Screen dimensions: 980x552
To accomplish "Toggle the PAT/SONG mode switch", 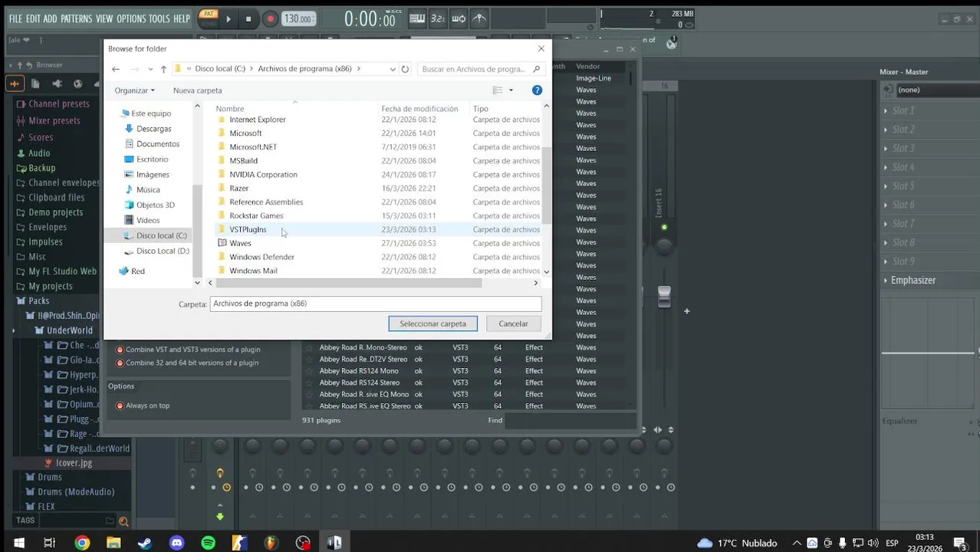I will pyautogui.click(x=208, y=18).
